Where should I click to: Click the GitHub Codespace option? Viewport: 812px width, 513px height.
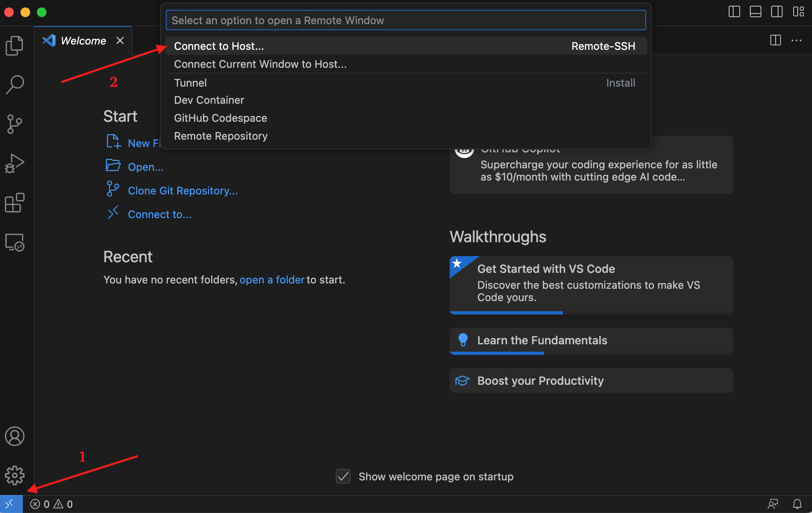221,118
